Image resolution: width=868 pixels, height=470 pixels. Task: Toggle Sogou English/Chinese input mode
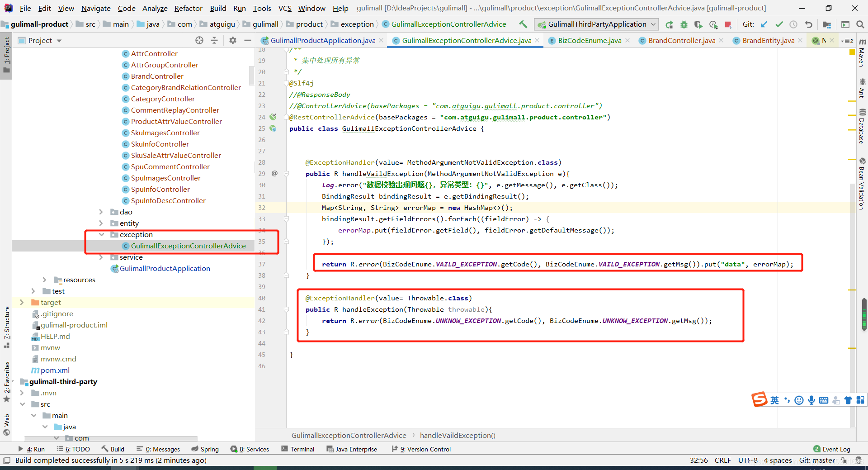point(774,400)
